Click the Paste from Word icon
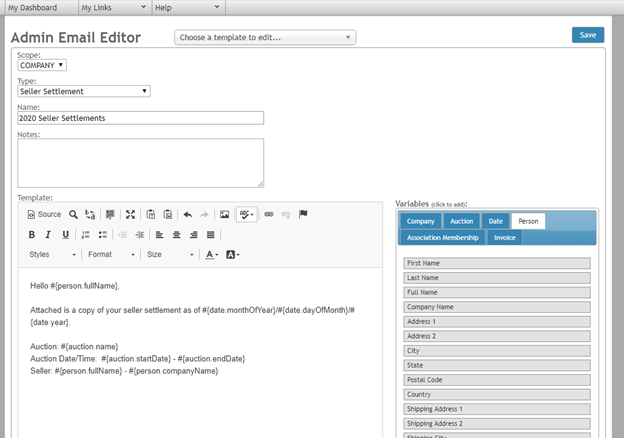The height and width of the screenshot is (438, 624). click(x=168, y=214)
